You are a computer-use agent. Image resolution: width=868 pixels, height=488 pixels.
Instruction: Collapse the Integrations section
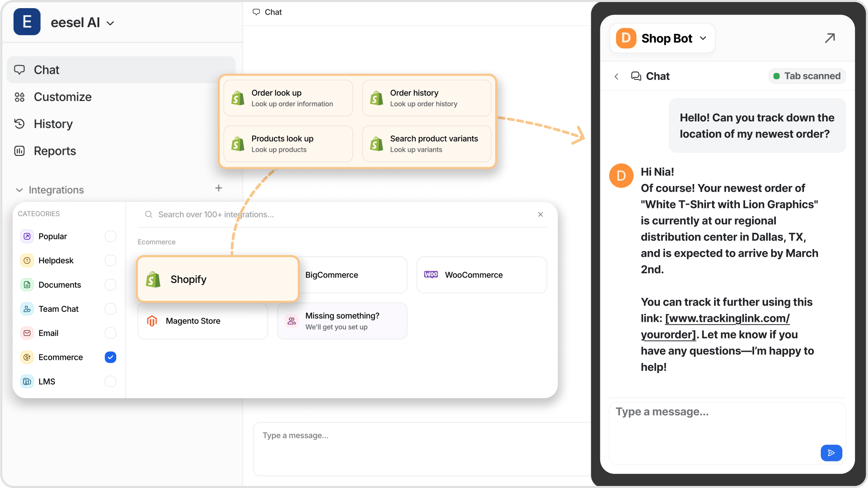point(20,190)
